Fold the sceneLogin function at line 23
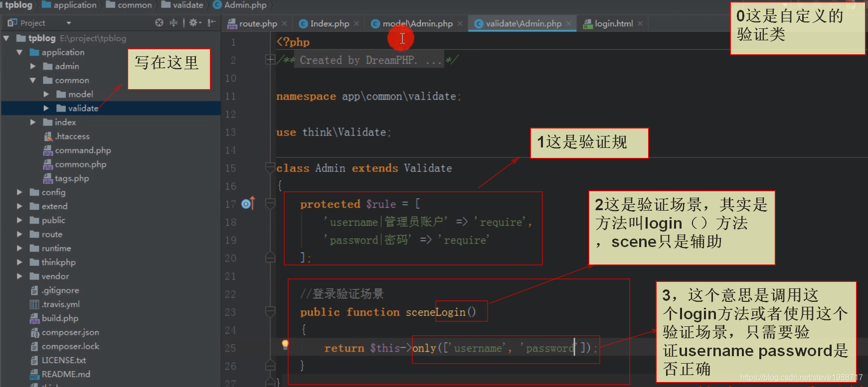This screenshot has width=868, height=387. pos(270,312)
